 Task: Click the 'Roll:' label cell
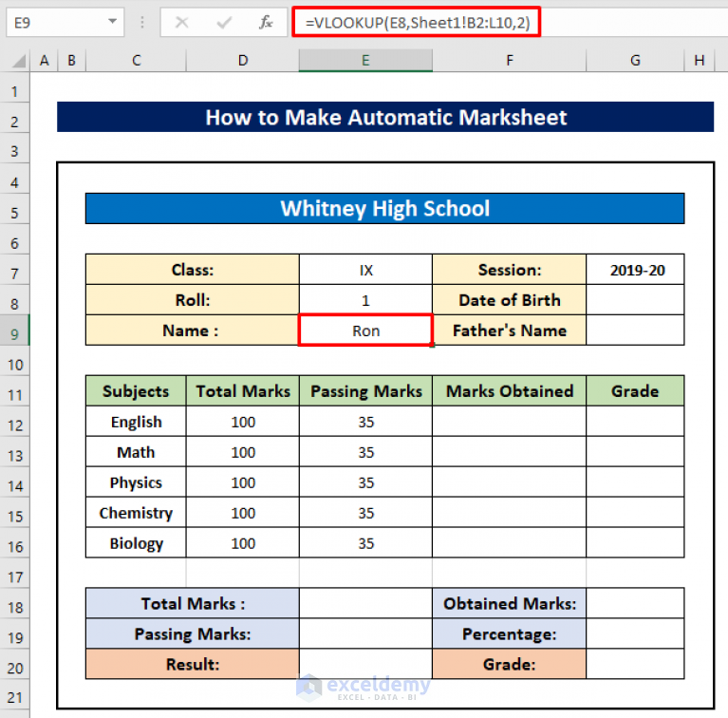click(193, 300)
